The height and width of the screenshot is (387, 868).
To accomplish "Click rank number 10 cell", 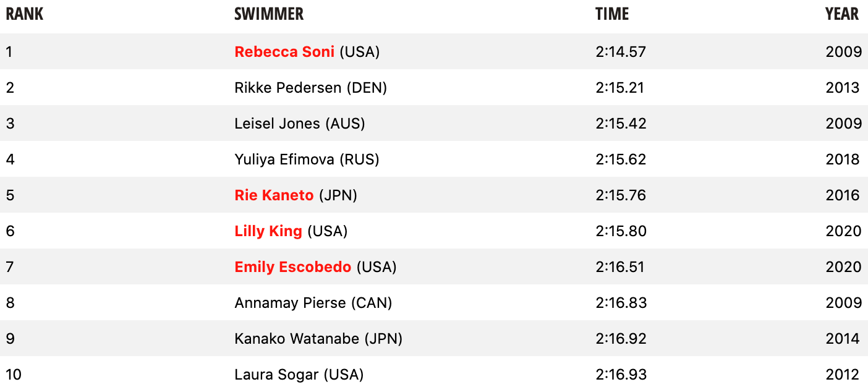I will 14,375.
